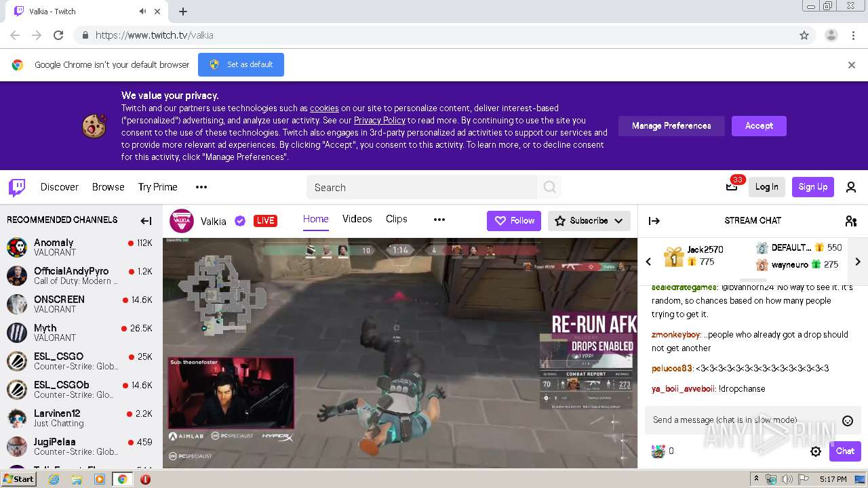Bookmark this page with the star
Viewport: 868px width, 488px height.
coord(804,35)
